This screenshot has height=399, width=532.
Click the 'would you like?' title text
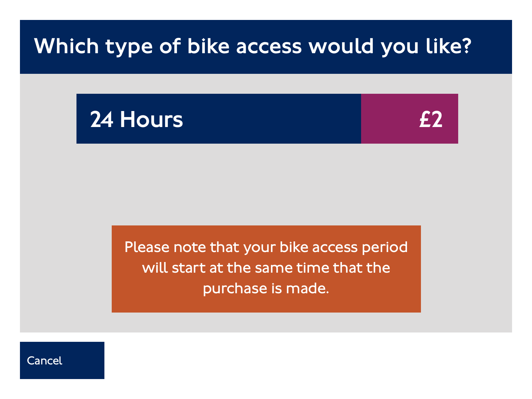390,46
